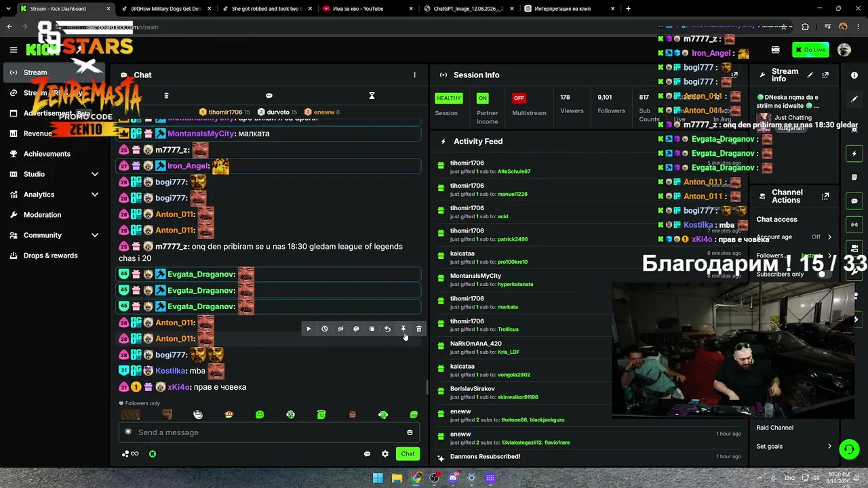Click the reply arrow in the message hover toolbar

(387, 329)
